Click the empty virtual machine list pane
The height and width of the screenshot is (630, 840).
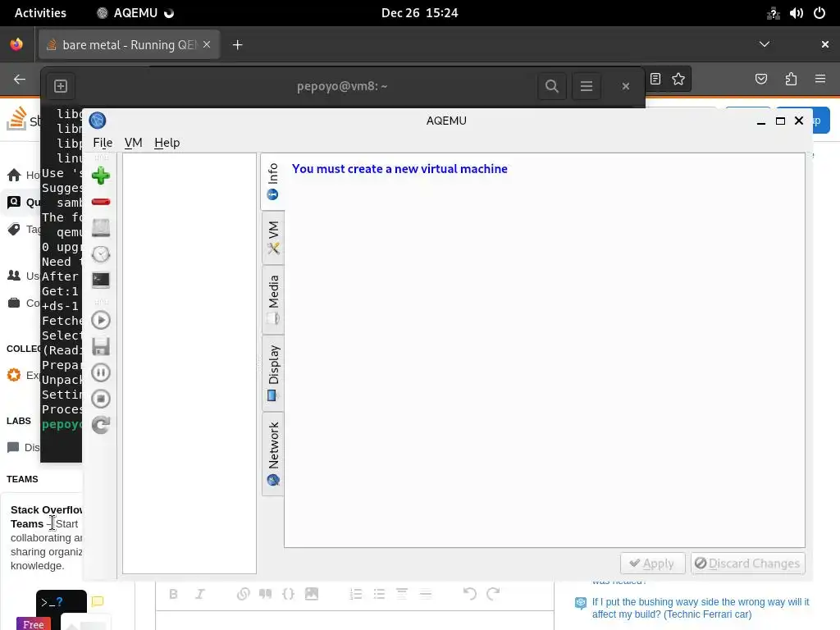[189, 363]
